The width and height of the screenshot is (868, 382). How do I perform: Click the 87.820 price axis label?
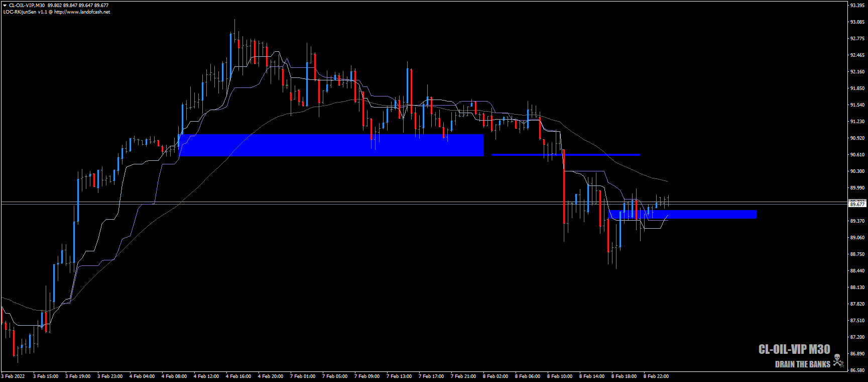[857, 304]
